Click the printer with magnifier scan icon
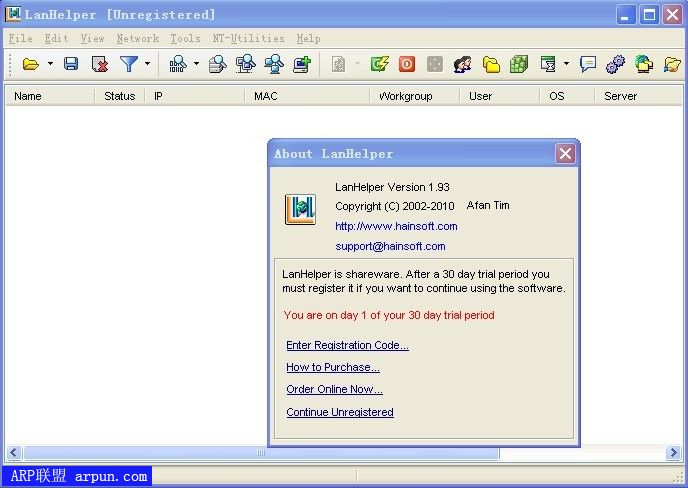 click(217, 64)
